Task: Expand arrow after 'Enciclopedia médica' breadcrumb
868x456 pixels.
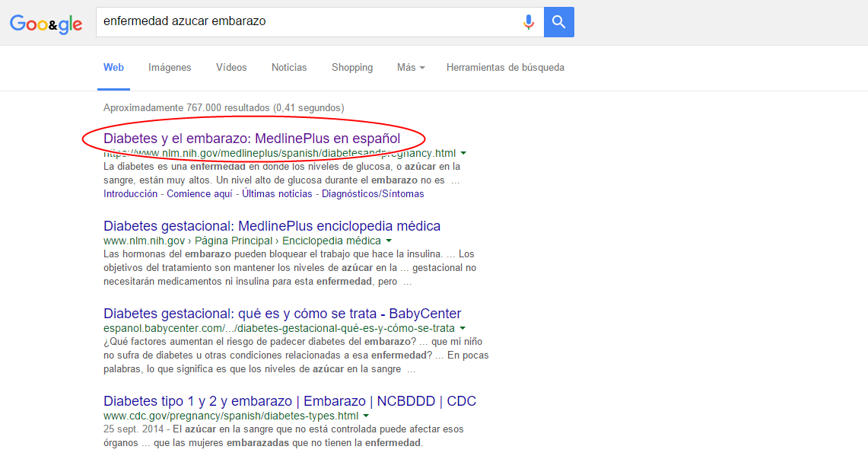Action: (x=389, y=241)
